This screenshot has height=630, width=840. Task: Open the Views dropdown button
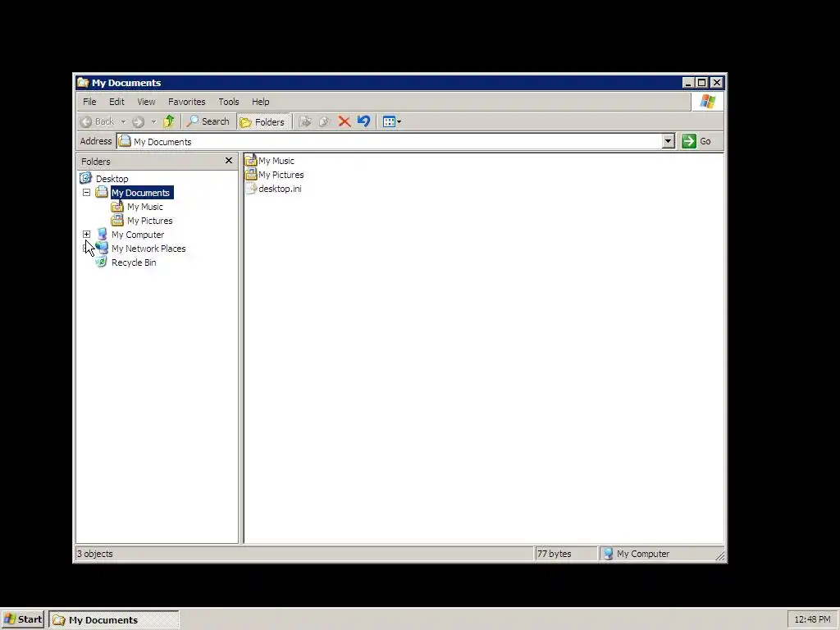pos(392,121)
